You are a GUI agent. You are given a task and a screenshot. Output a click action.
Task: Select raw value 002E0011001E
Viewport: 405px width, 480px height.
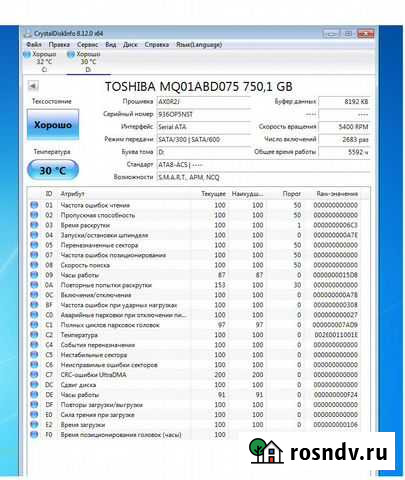336,335
